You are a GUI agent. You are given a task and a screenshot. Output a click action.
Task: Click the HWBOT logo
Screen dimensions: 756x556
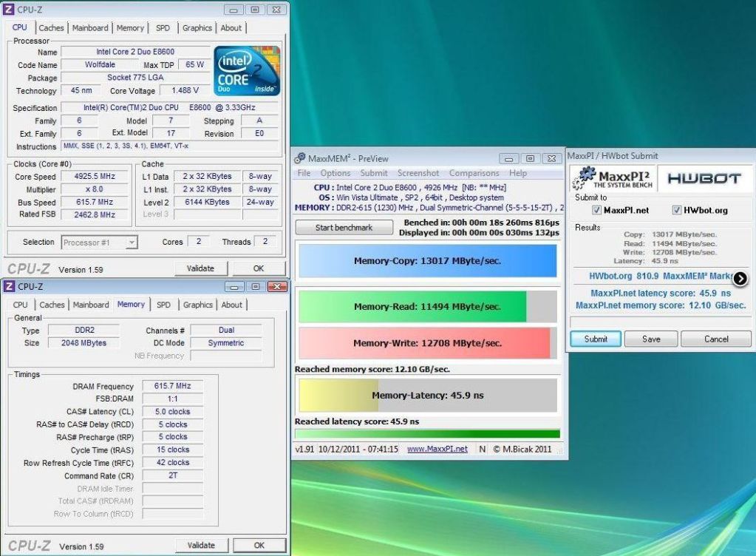click(704, 179)
